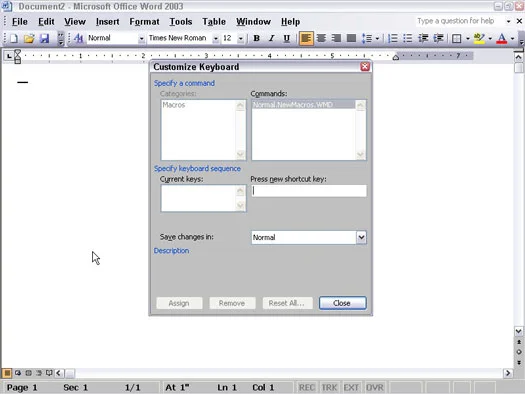Click the Remove button

tap(232, 303)
